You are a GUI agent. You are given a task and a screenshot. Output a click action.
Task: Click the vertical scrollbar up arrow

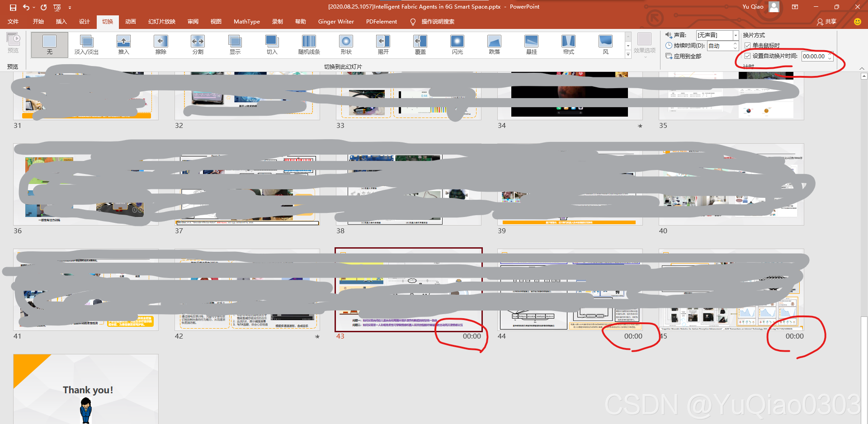pos(864,76)
